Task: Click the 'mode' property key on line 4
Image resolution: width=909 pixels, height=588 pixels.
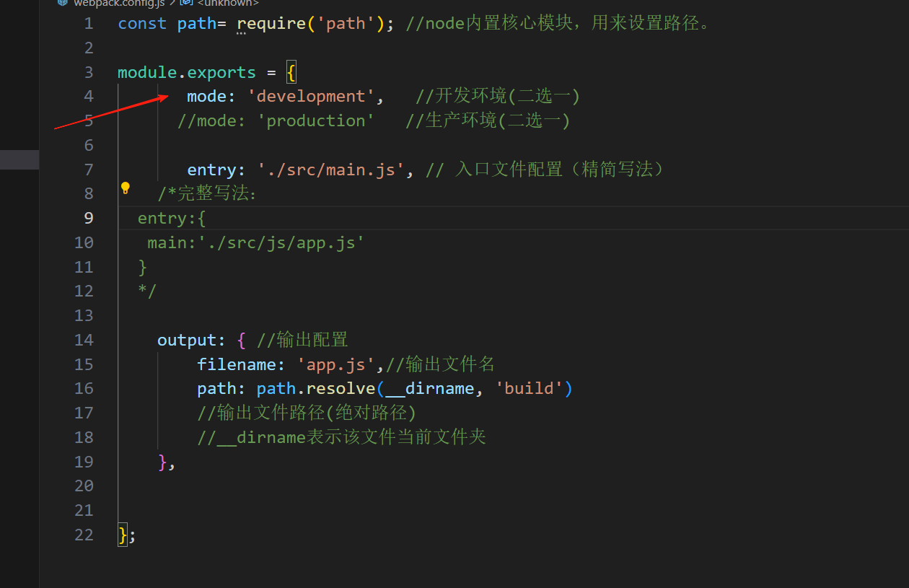Action: [206, 96]
